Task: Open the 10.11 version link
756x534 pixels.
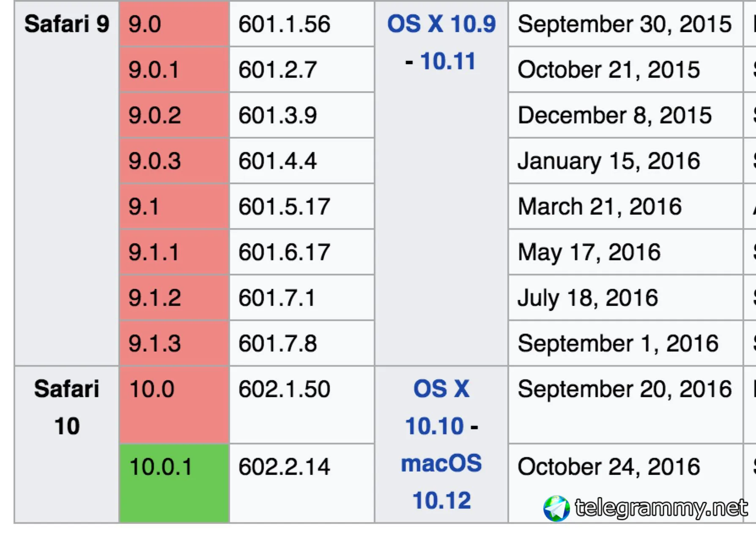Action: click(448, 61)
